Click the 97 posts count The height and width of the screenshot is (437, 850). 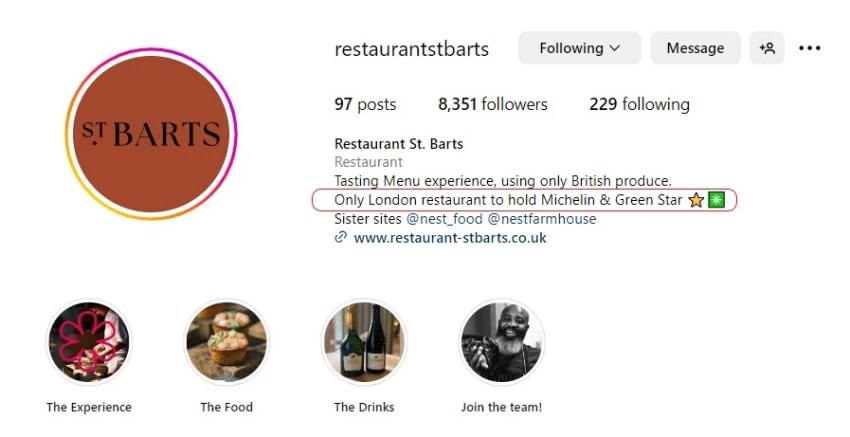pyautogui.click(x=365, y=104)
